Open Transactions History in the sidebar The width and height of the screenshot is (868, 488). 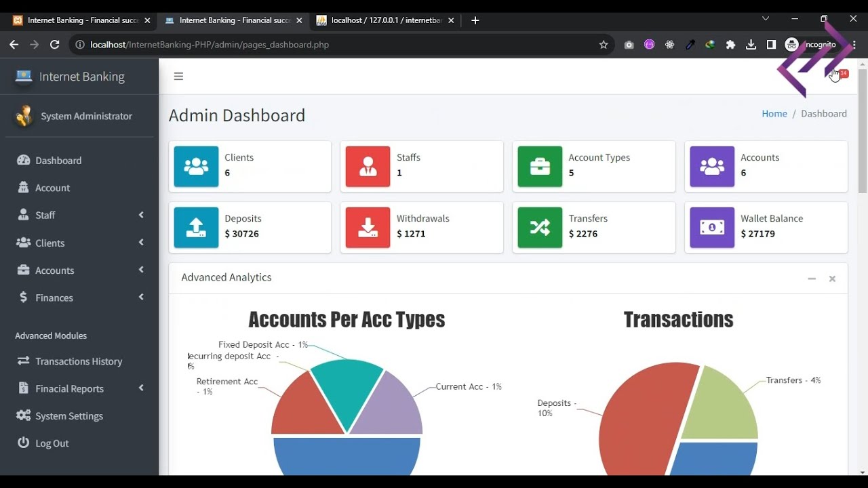[x=80, y=361]
